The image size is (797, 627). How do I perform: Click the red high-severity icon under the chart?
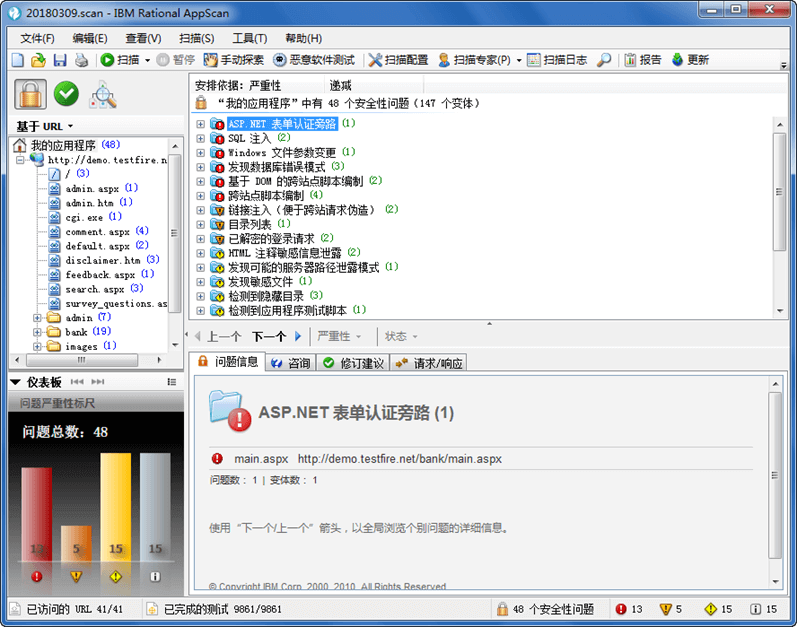pyautogui.click(x=37, y=577)
